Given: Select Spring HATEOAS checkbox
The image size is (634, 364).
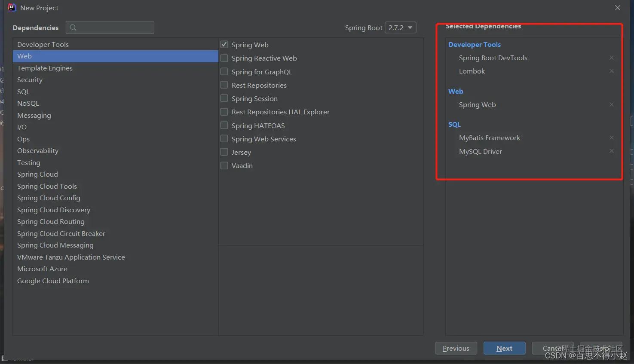Looking at the screenshot, I should pyautogui.click(x=224, y=125).
